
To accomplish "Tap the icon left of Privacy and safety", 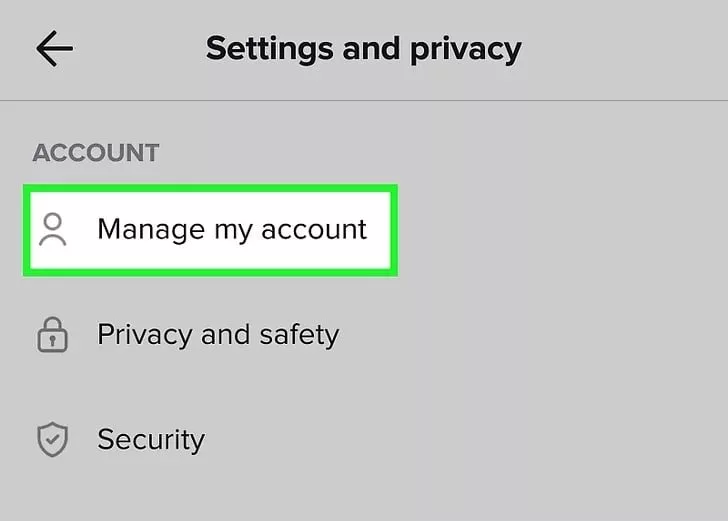I will [52, 335].
